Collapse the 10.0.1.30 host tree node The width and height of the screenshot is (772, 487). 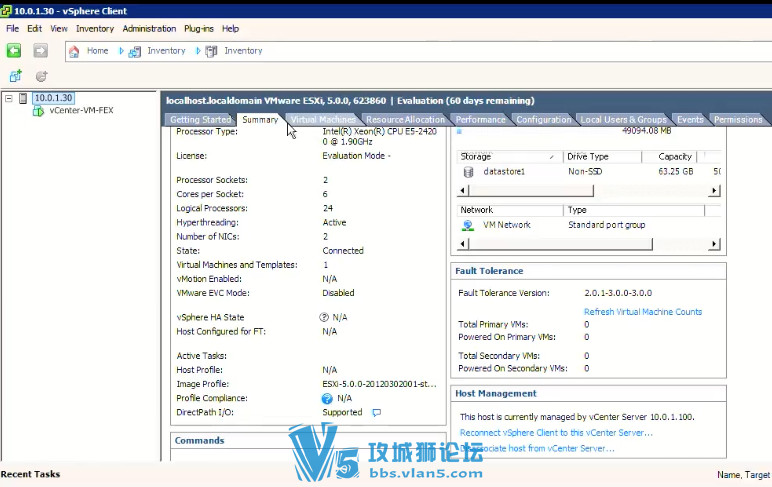[x=8, y=98]
